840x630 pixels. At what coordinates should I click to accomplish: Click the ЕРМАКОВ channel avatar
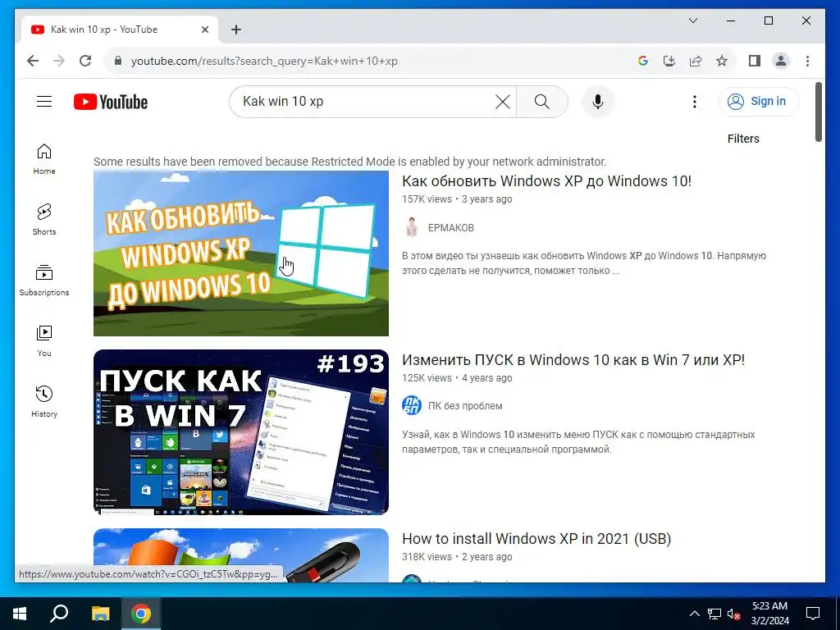point(412,227)
